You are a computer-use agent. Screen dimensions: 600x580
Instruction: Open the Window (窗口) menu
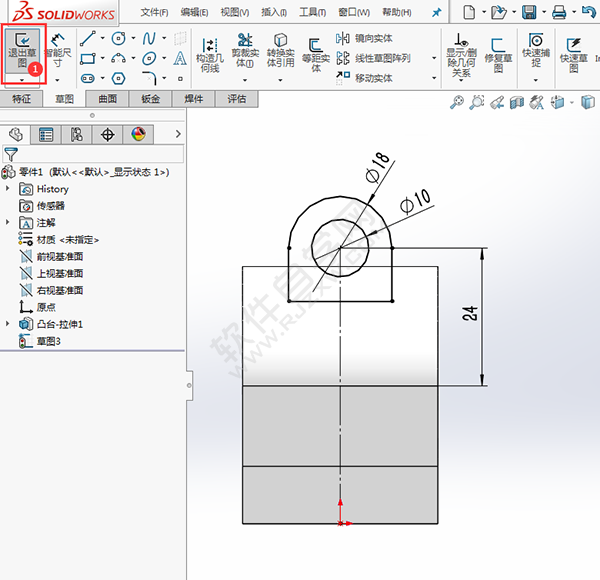[354, 13]
